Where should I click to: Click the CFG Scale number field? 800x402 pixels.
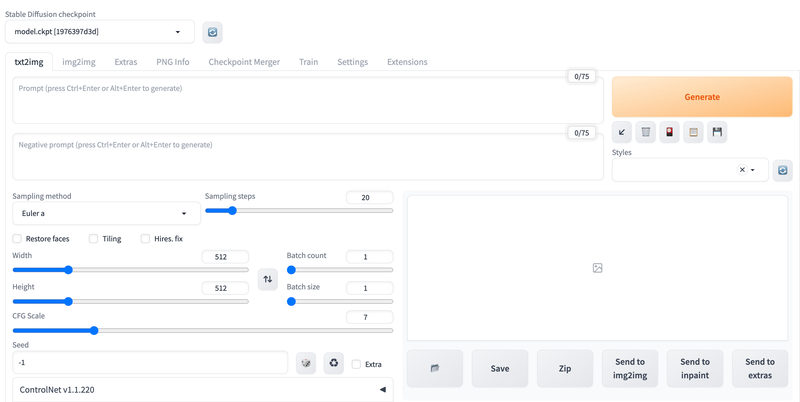point(370,317)
